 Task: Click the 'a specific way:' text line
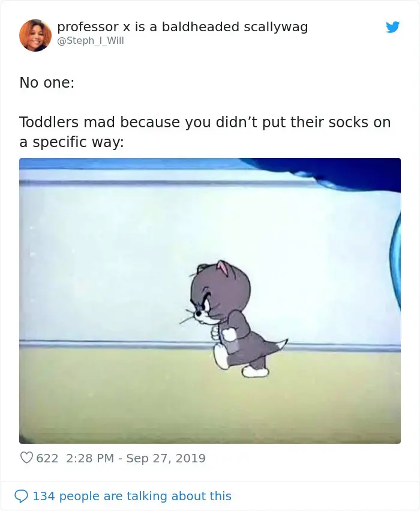click(71, 142)
